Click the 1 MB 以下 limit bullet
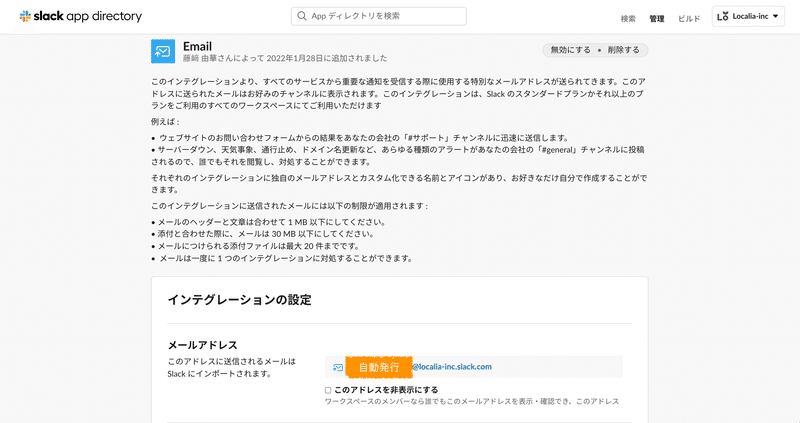 [269, 222]
